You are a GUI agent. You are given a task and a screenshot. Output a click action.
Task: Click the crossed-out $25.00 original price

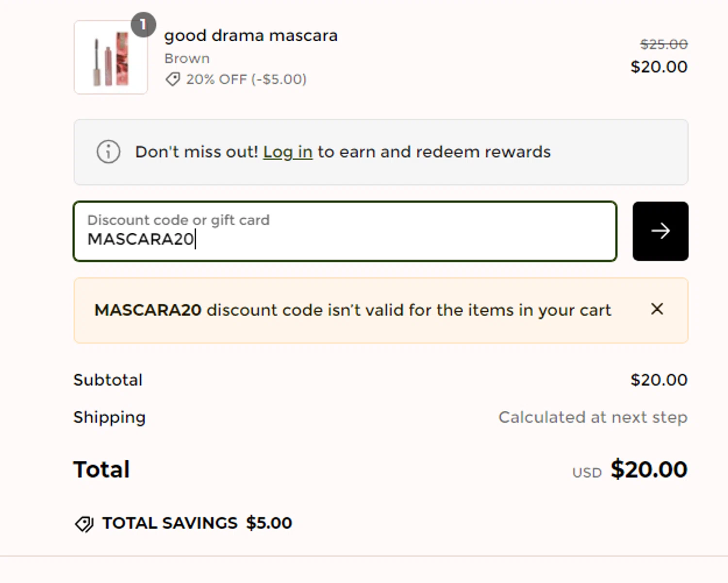point(663,45)
